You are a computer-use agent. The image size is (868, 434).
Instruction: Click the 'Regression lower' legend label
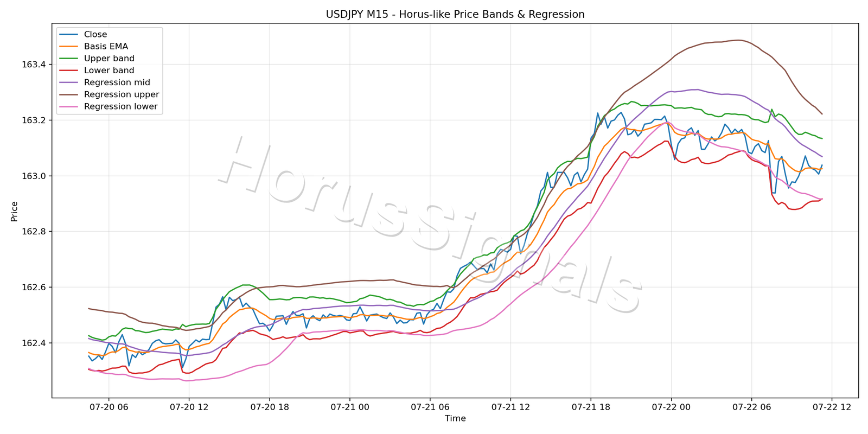[x=120, y=106]
